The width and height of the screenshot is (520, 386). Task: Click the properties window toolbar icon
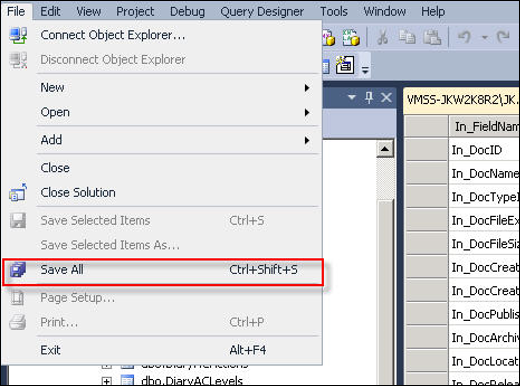345,65
